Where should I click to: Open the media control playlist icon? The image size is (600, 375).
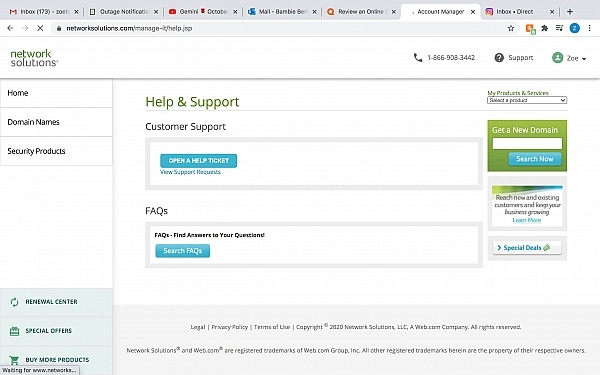559,28
